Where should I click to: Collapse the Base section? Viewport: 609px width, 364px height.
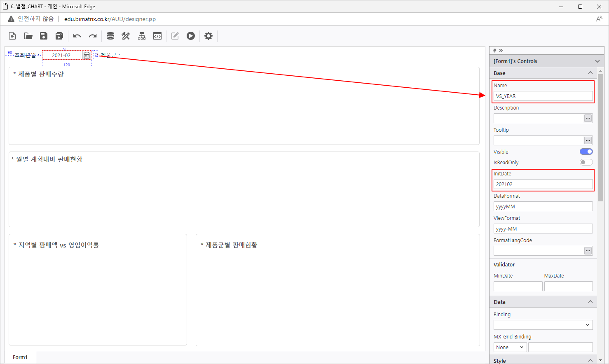pyautogui.click(x=590, y=73)
